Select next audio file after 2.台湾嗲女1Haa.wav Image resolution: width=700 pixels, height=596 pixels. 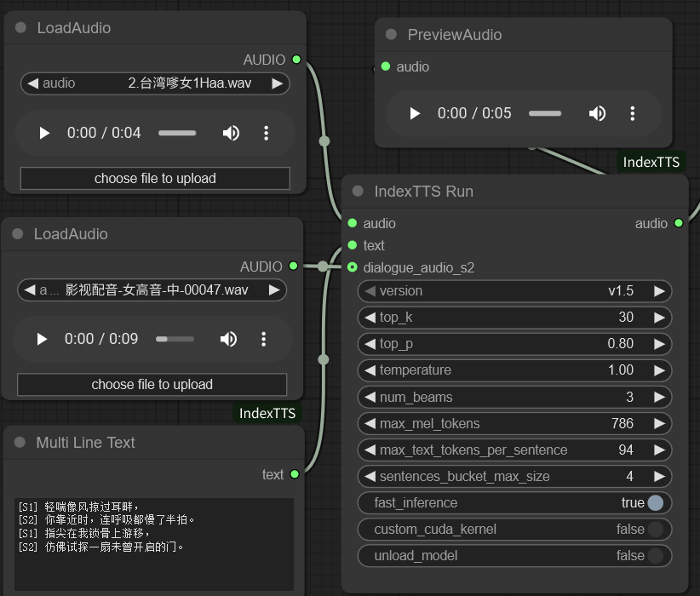278,83
